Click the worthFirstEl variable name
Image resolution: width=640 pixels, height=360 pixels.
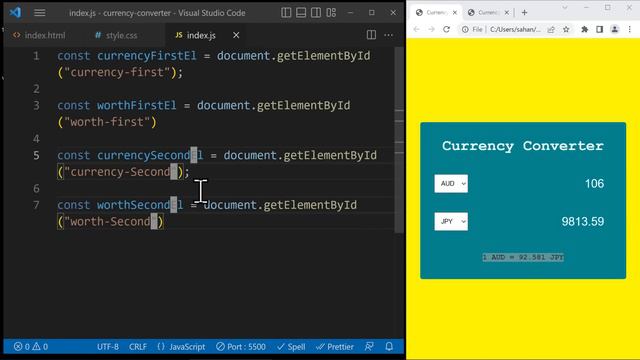tap(137, 106)
